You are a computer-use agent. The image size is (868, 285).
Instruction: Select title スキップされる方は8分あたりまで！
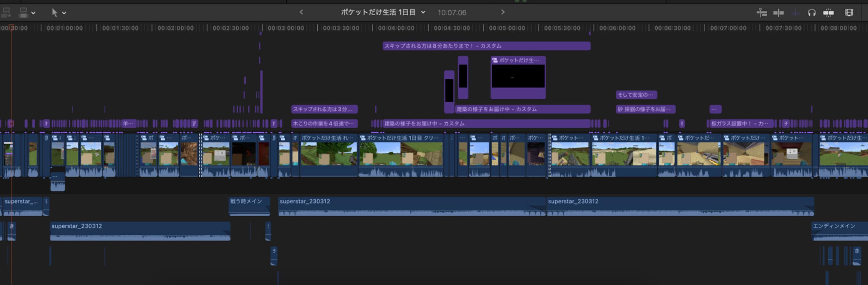(487, 46)
